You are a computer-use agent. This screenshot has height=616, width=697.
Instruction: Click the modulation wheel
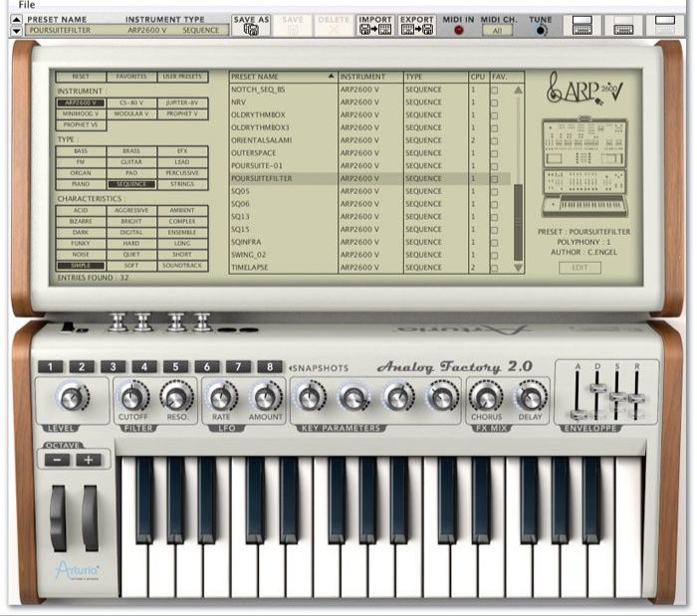coord(91,517)
